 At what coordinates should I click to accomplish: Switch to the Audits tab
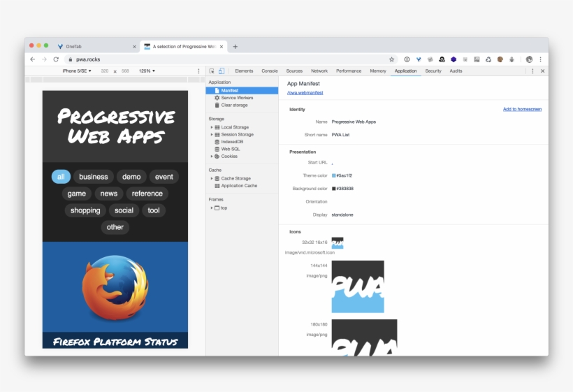point(456,71)
